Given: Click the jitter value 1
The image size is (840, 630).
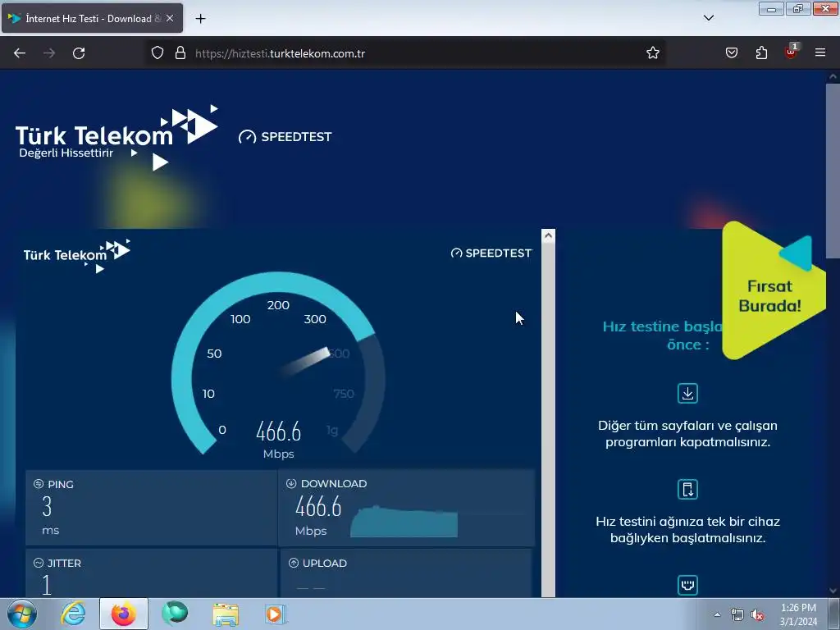Looking at the screenshot, I should [47, 584].
